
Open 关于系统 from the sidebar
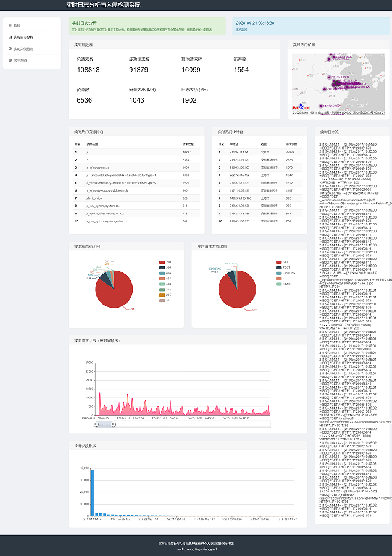[32, 61]
